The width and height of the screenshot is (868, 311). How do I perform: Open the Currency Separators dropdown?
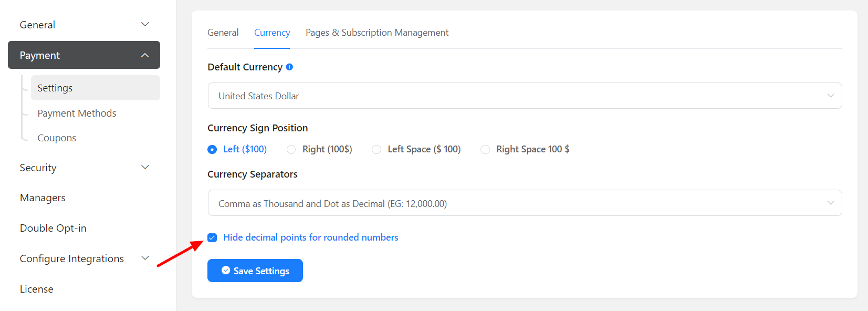[x=525, y=203]
